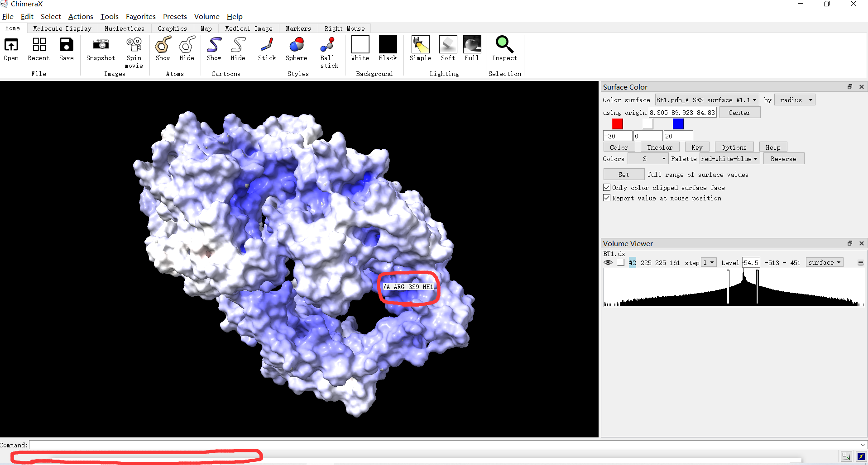Screen dimensions: 868x465
Task: Switch to the Molecule Display tab
Action: pos(62,28)
